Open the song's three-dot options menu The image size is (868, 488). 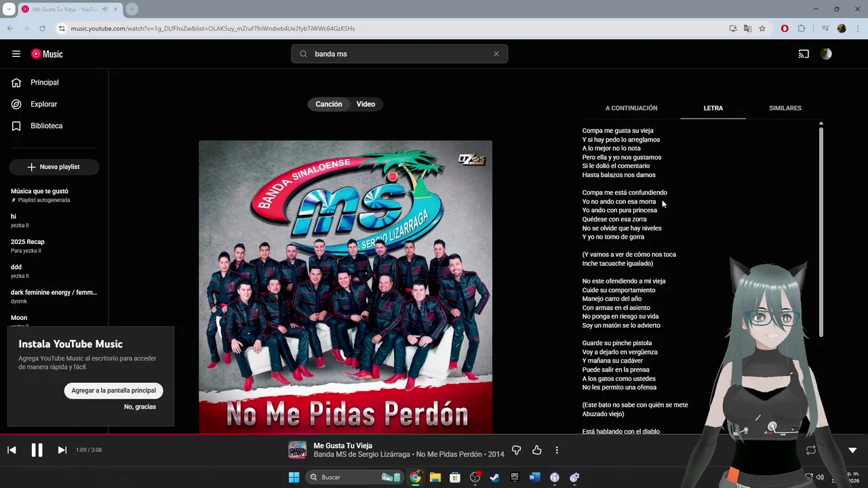click(x=557, y=450)
